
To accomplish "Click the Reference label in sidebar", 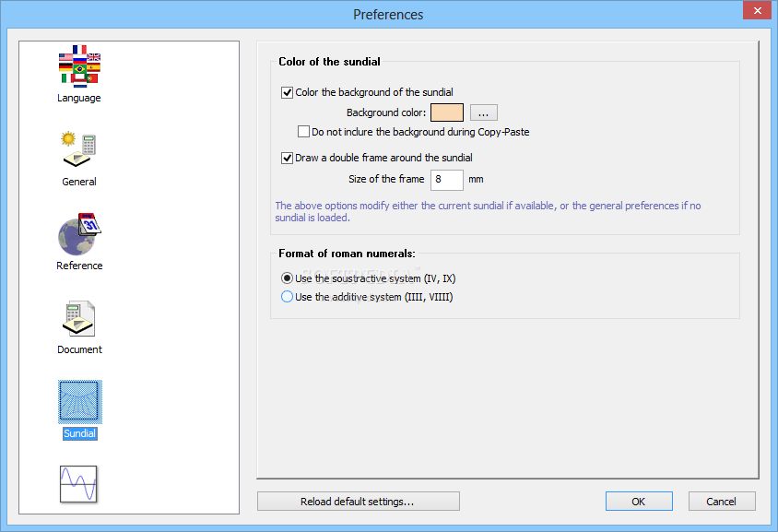I will point(79,266).
